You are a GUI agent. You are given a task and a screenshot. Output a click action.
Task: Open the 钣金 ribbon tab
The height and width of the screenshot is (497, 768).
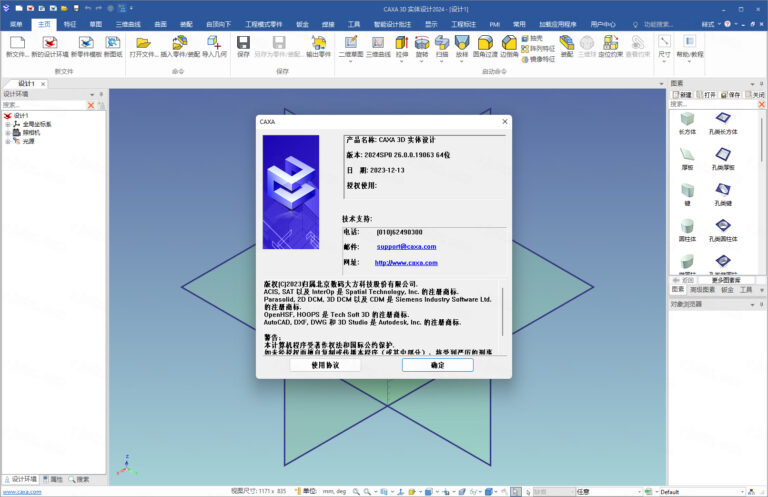tap(302, 24)
